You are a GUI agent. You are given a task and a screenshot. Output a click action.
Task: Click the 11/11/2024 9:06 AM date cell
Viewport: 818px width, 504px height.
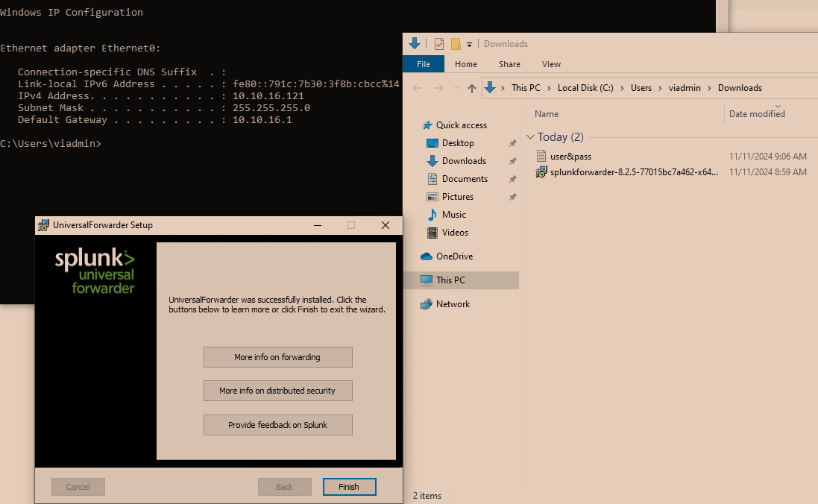click(767, 156)
